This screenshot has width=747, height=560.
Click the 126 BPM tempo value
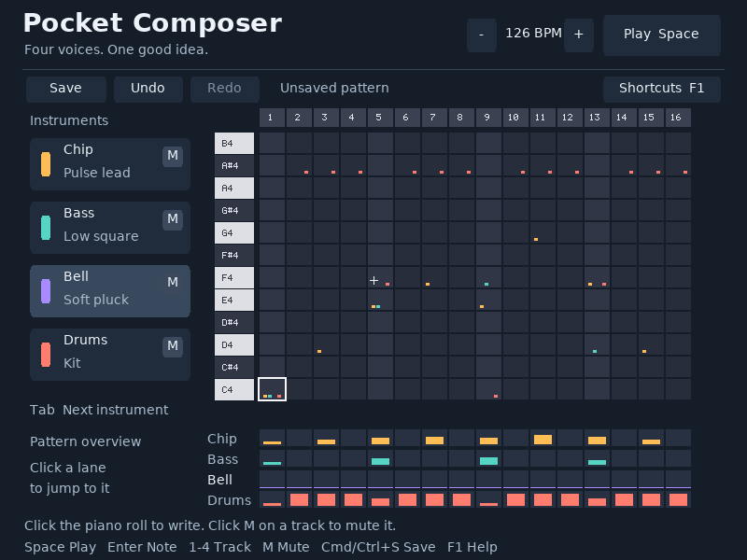click(x=533, y=34)
